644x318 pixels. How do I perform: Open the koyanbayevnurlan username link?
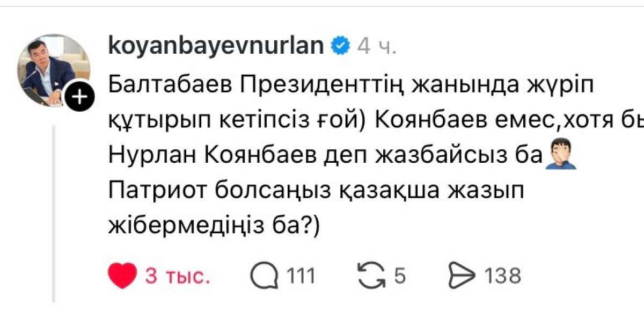tap(216, 46)
